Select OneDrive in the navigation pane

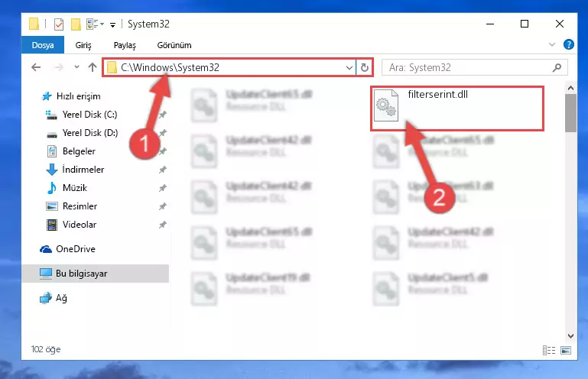coord(67,249)
